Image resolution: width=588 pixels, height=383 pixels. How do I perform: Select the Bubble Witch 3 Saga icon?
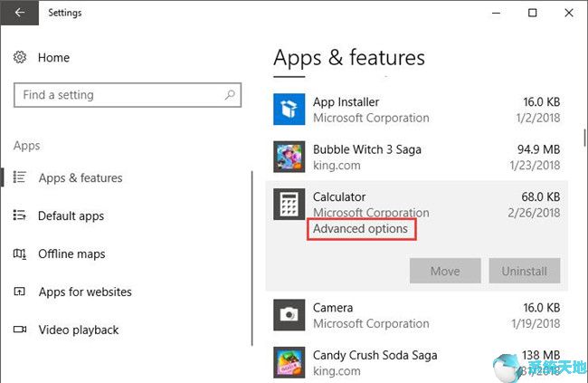click(x=289, y=157)
